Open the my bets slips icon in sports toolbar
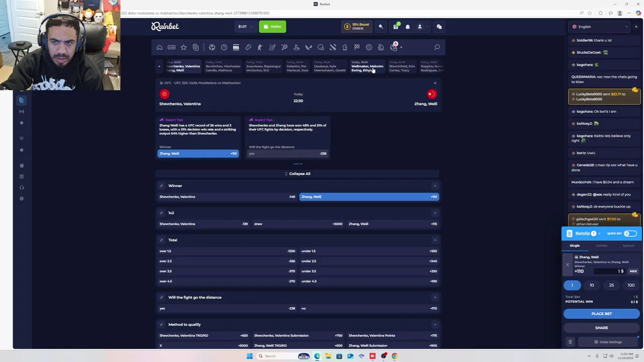The width and height of the screenshot is (644, 362). (196, 47)
